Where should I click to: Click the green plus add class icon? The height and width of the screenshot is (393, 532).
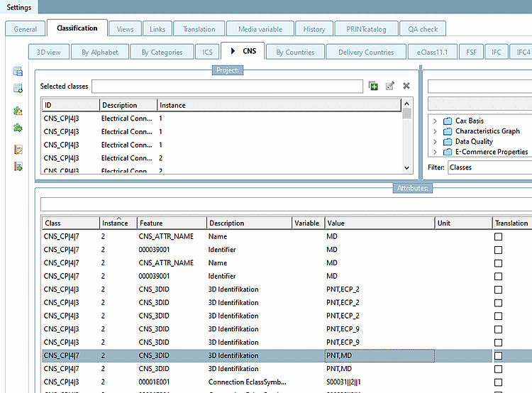(374, 86)
